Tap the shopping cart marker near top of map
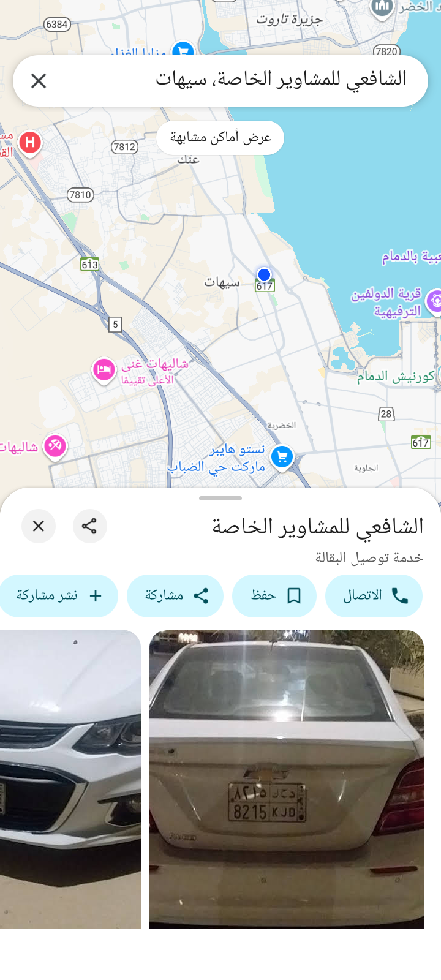The image size is (441, 980). pos(183,50)
